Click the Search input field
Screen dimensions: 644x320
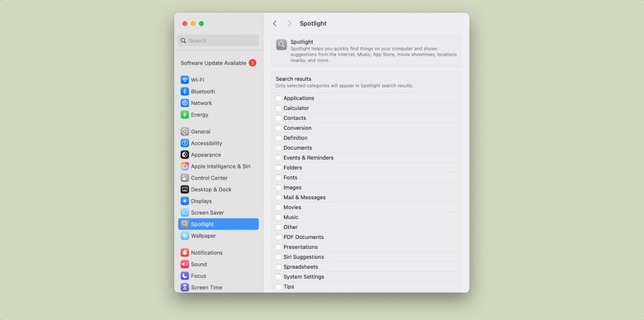point(218,41)
